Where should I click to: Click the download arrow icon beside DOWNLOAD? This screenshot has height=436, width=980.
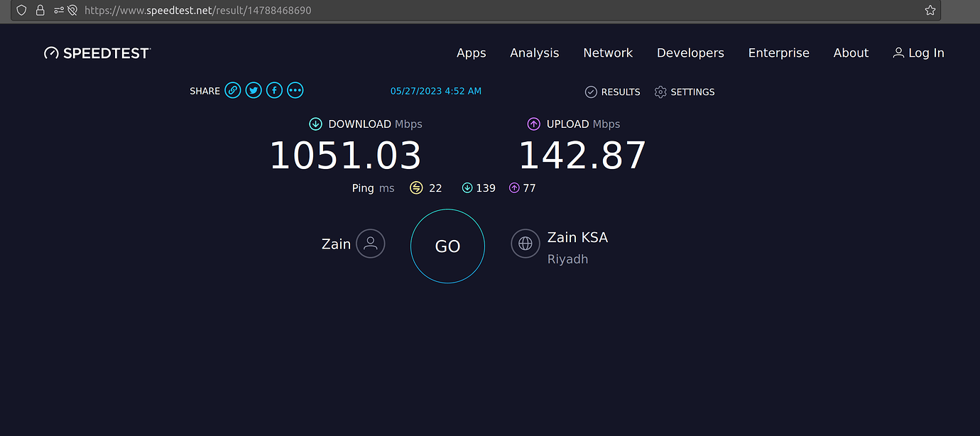tap(315, 124)
